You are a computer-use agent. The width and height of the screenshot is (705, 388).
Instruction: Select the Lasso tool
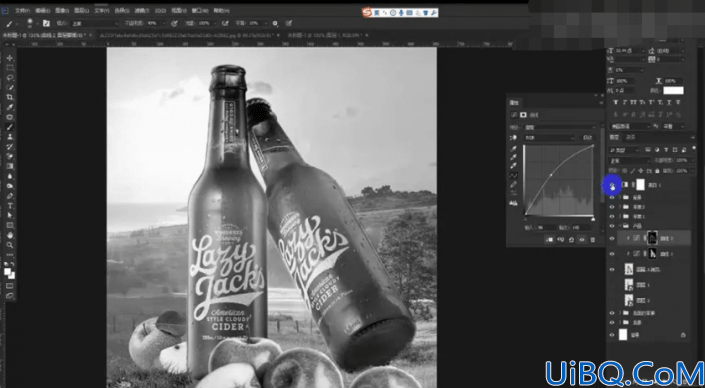click(x=10, y=78)
